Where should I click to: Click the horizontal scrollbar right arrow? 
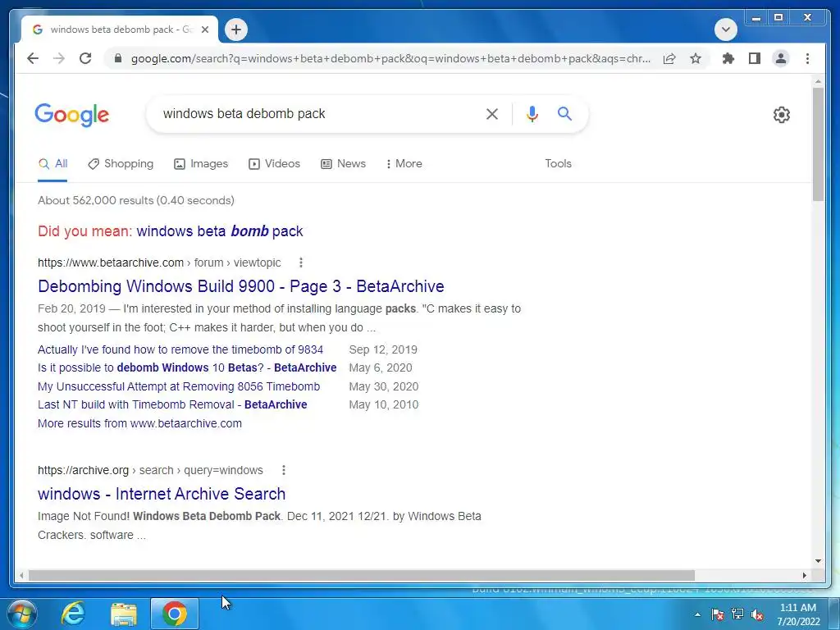point(804,575)
